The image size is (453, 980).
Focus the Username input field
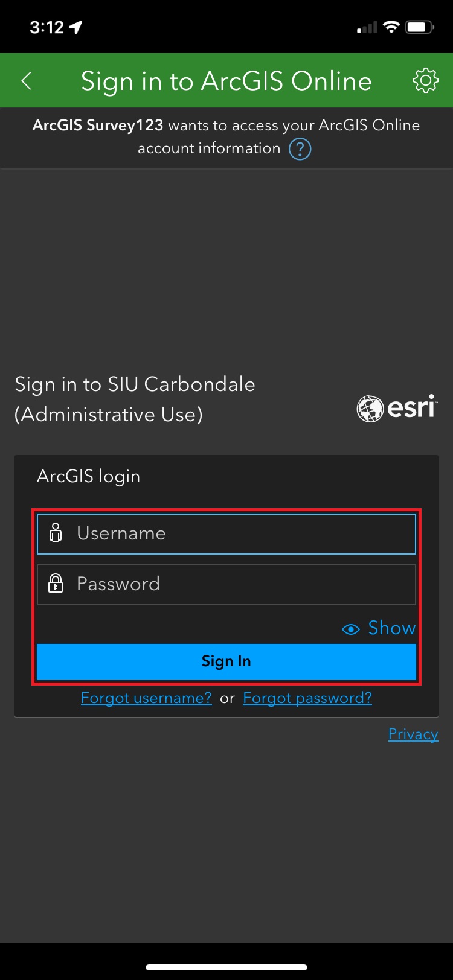(226, 533)
